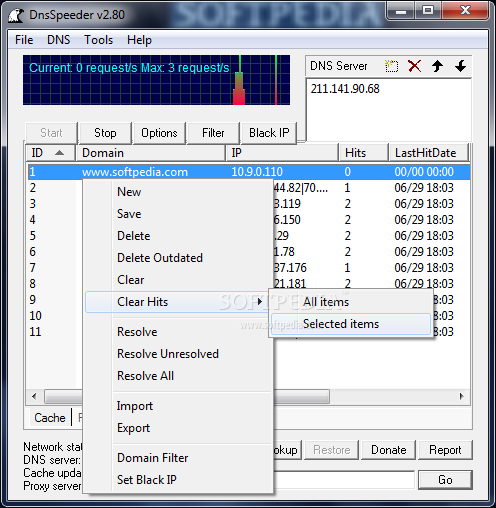
Task: Click the Filter button
Action: (x=213, y=133)
